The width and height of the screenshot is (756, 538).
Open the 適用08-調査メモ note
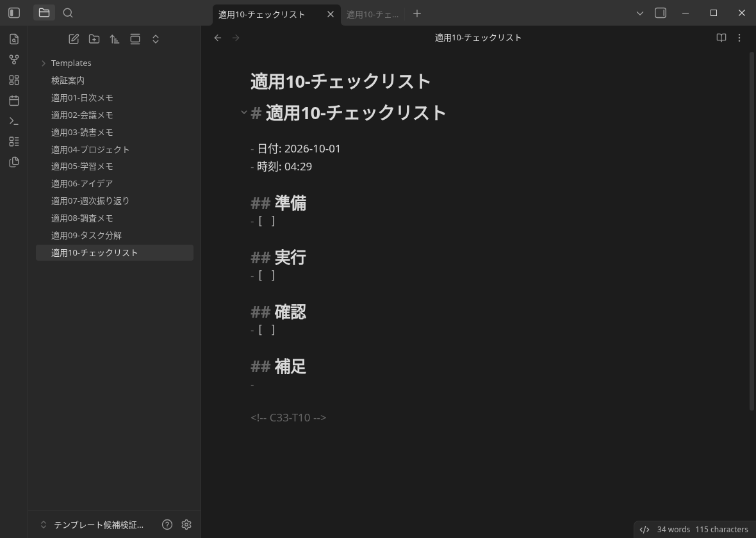tap(115, 218)
